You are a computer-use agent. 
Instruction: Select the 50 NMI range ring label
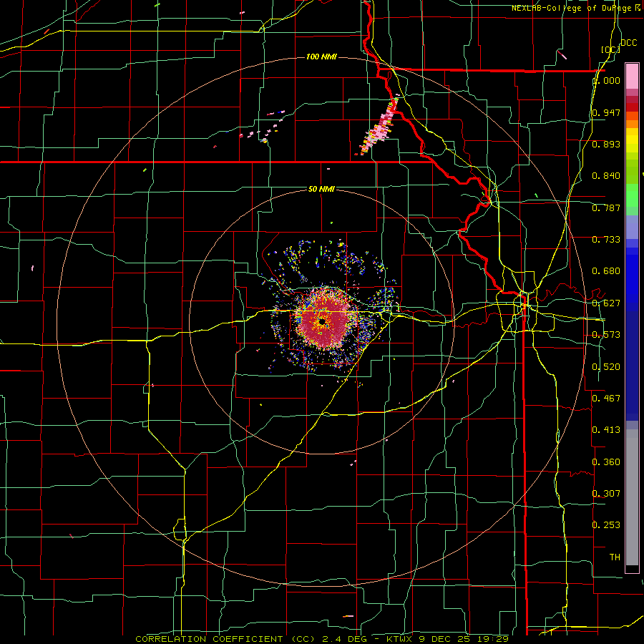321,189
